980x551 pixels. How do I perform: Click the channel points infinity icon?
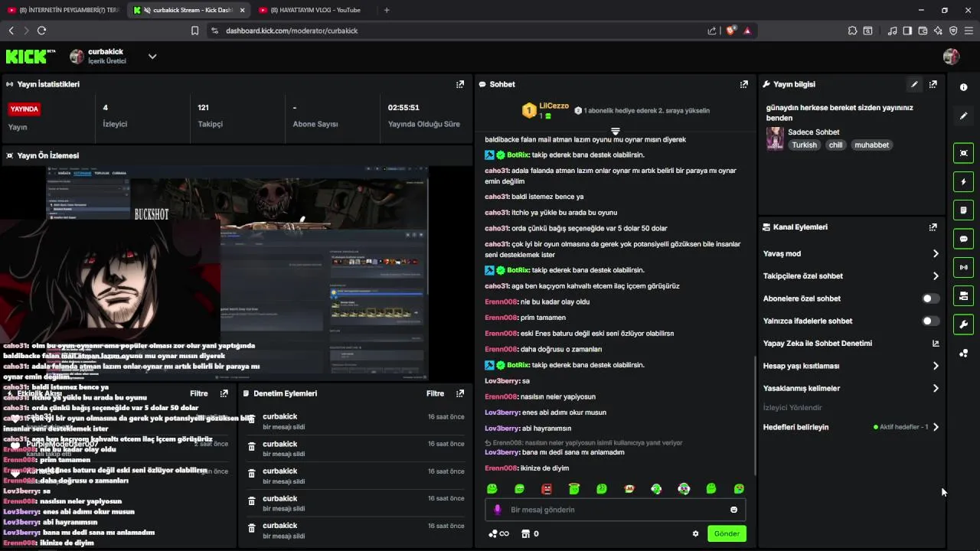click(x=498, y=533)
